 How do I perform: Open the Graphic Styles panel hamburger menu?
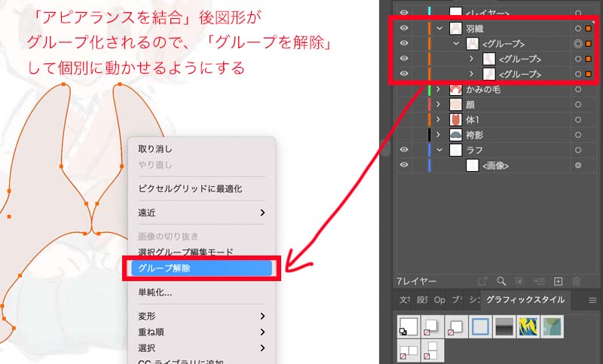coord(592,300)
